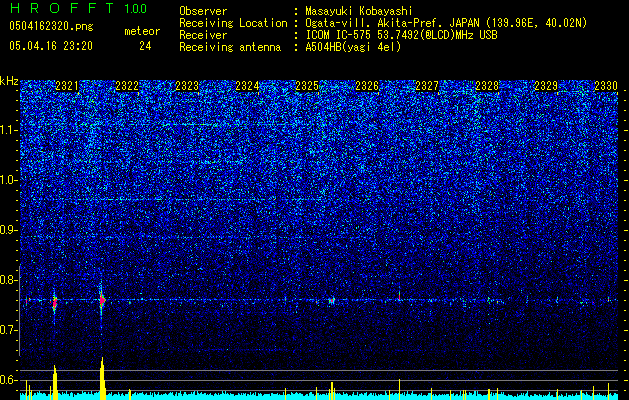Click the 'Receiver' field label
The height and width of the screenshot is (400, 629).
pos(203,35)
